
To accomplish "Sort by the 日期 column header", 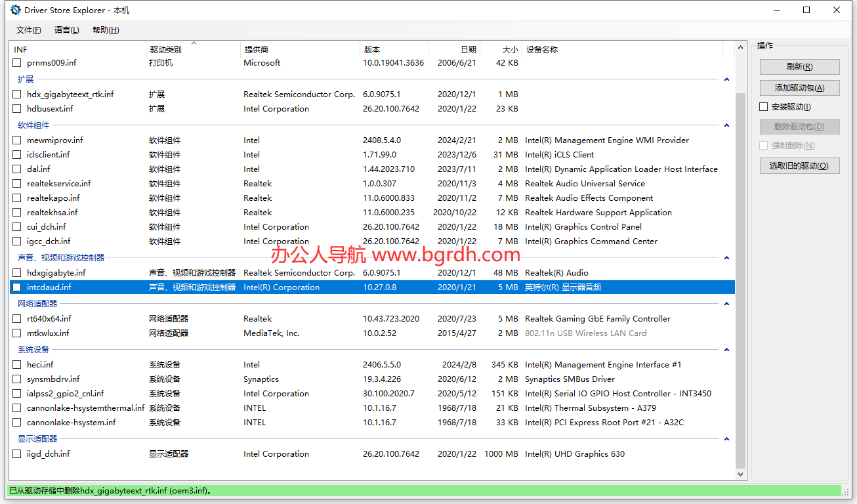I will pyautogui.click(x=468, y=50).
